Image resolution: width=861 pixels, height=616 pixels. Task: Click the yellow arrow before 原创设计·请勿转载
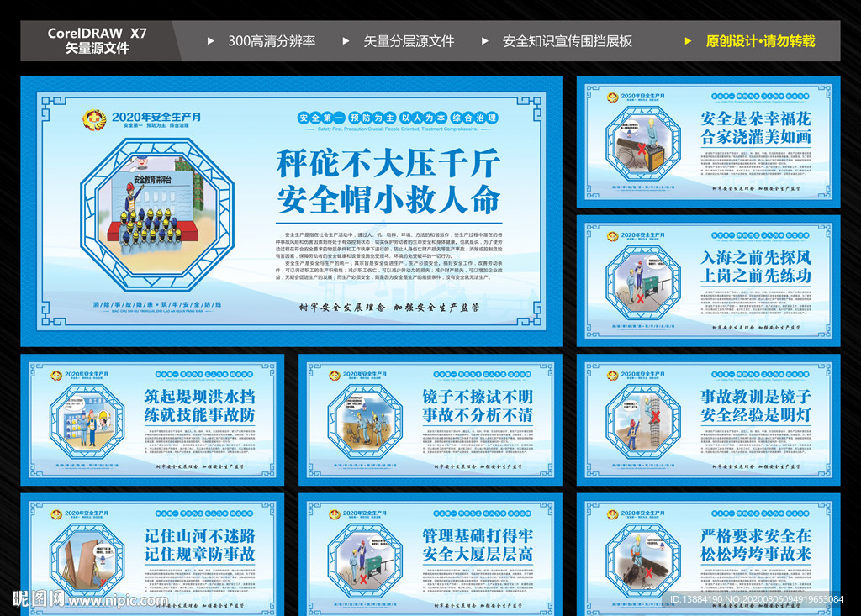688,40
